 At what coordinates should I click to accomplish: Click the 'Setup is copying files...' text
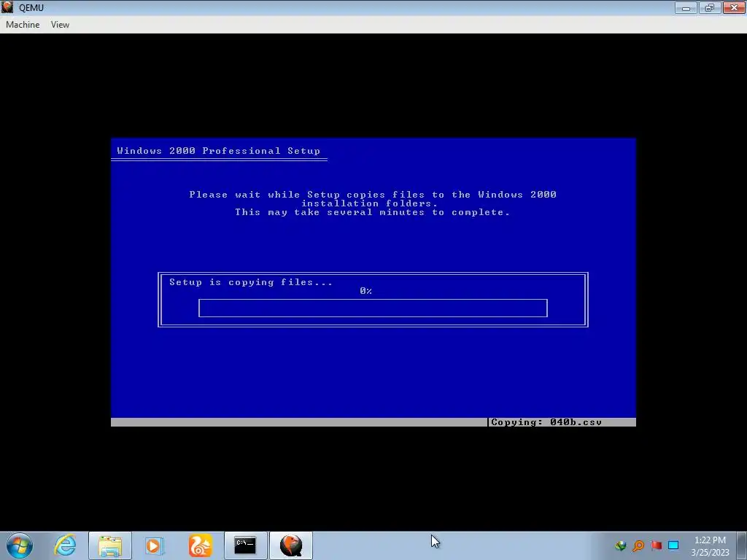(251, 282)
